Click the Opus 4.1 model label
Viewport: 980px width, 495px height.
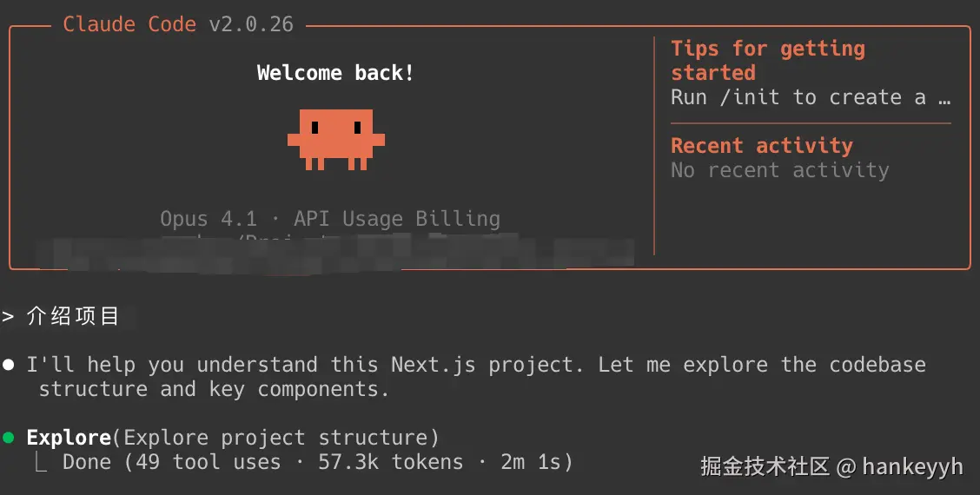209,219
